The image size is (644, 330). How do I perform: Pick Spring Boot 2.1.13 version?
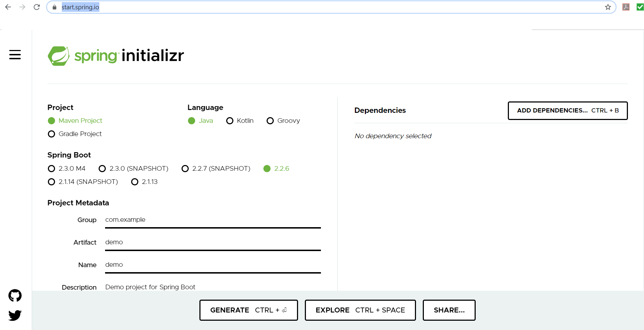pos(135,182)
